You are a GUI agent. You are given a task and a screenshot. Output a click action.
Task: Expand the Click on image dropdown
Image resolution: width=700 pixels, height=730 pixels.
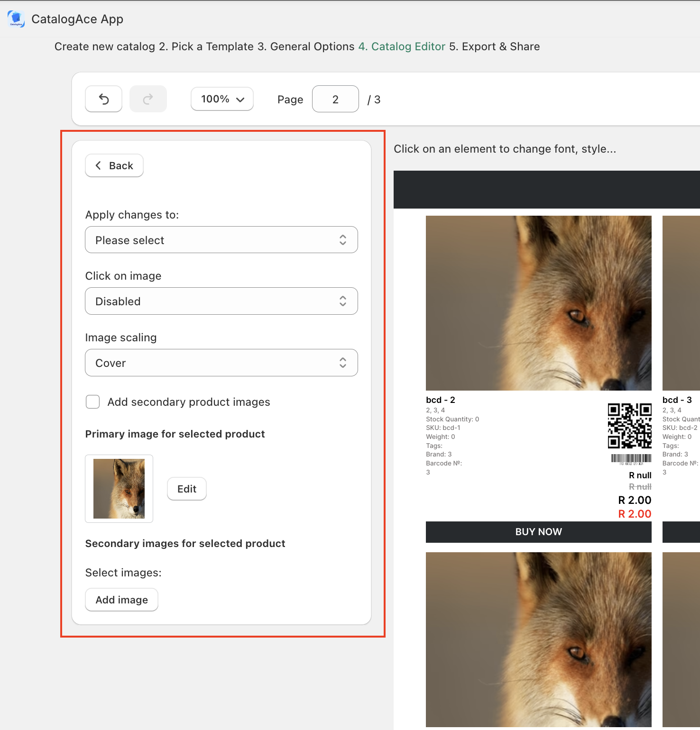221,301
